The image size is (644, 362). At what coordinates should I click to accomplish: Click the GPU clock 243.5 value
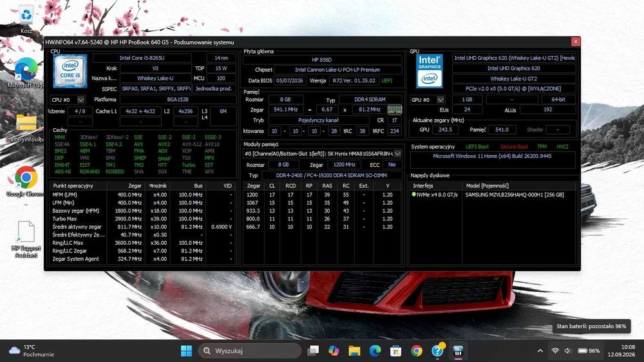tap(445, 129)
